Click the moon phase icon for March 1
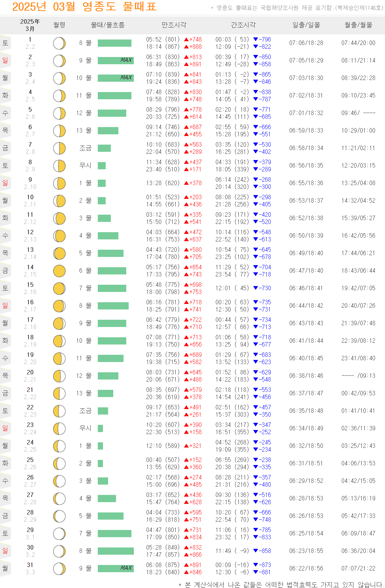 tap(59, 43)
